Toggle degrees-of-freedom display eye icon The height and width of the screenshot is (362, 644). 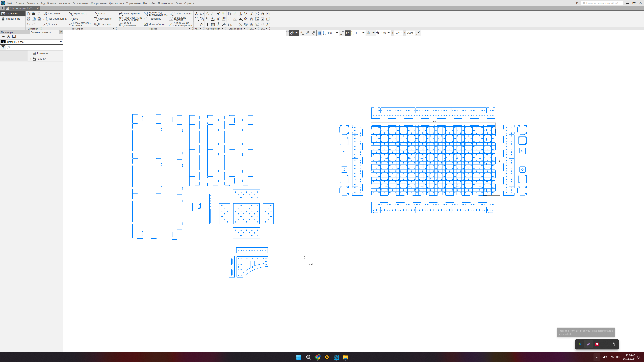pos(314,33)
